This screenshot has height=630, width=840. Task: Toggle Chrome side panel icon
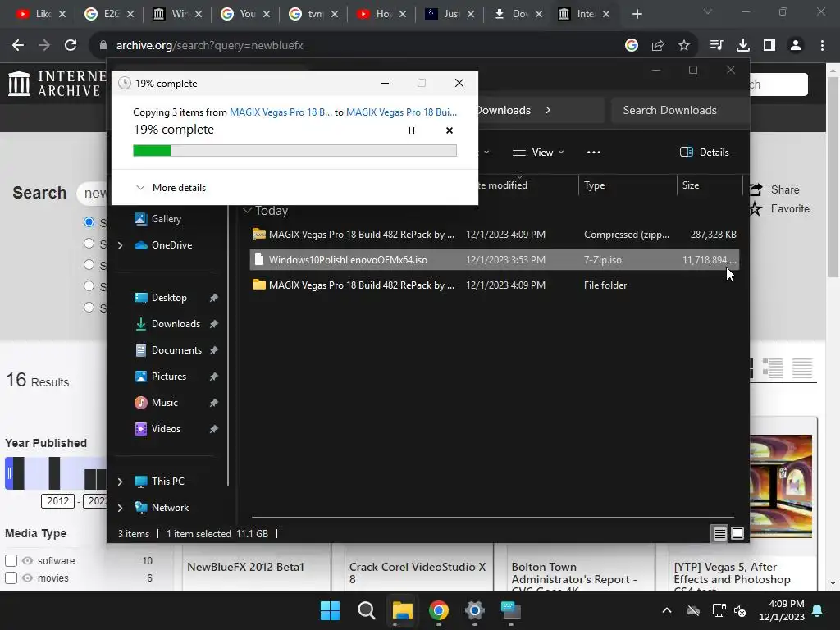point(769,46)
